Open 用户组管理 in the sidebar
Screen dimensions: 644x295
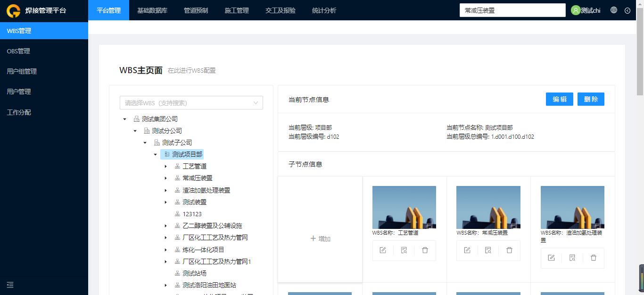(x=44, y=71)
